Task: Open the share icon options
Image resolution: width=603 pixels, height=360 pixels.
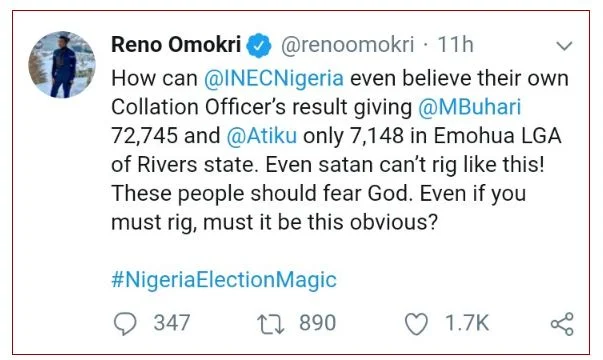Action: pyautogui.click(x=562, y=324)
